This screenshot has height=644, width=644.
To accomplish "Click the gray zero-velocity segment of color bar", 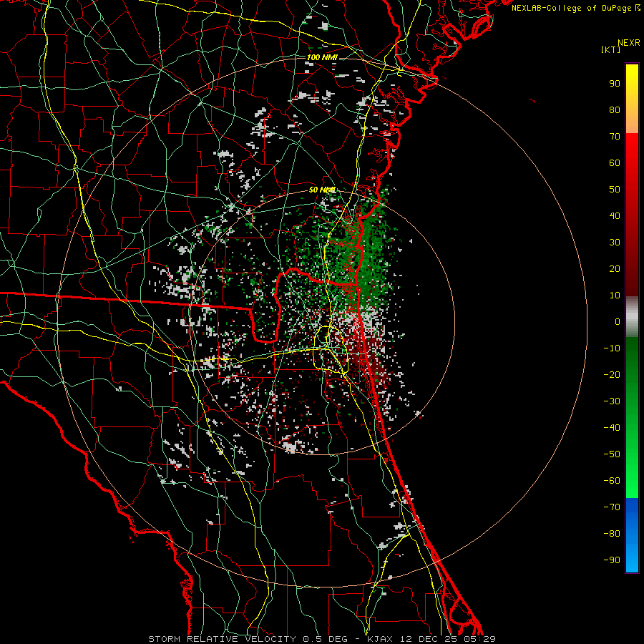I will point(632,317).
